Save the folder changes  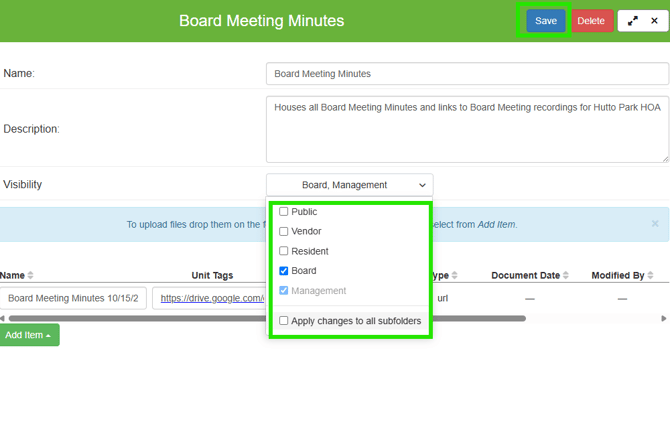point(545,21)
